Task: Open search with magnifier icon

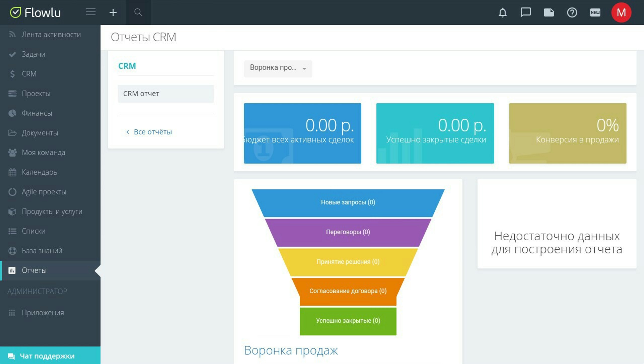Action: (x=138, y=12)
